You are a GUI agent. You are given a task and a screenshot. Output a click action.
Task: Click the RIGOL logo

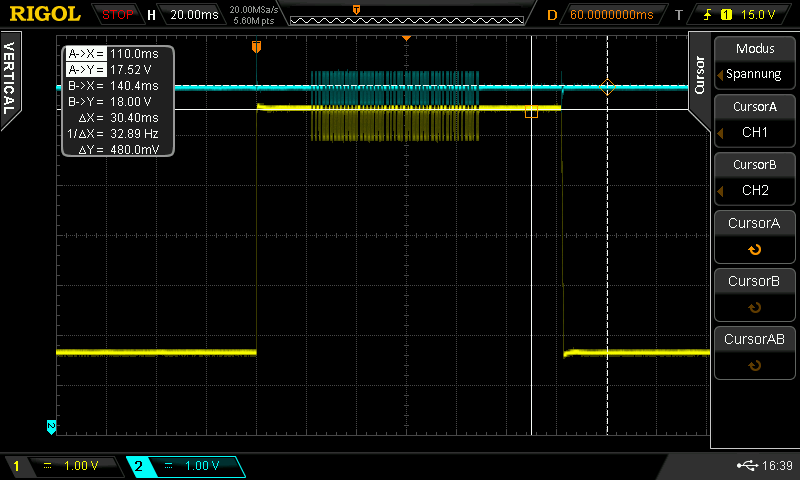point(46,14)
